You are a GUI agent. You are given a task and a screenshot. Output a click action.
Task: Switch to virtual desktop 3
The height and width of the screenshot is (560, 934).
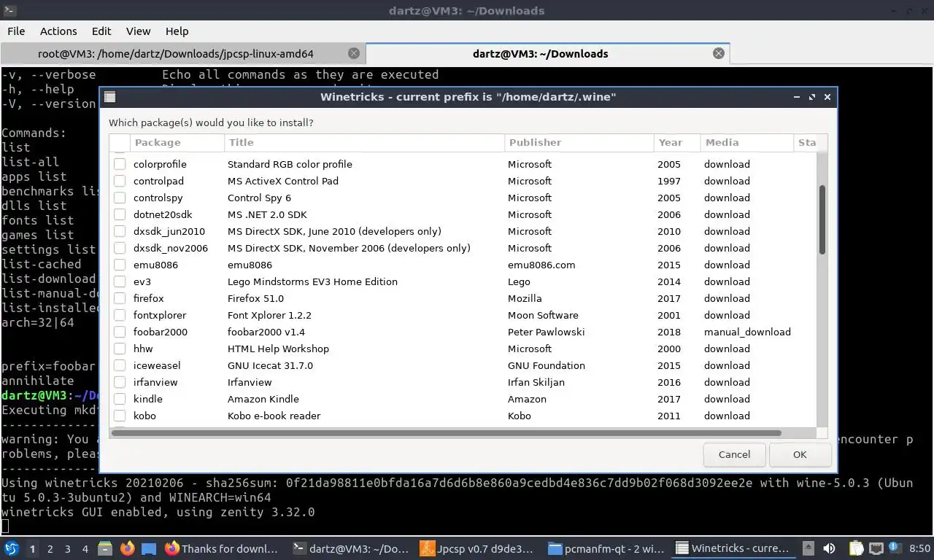point(67,548)
